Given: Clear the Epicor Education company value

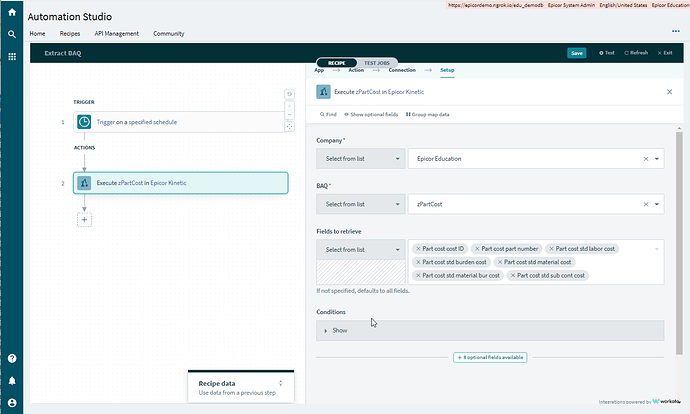Looking at the screenshot, I should point(646,159).
